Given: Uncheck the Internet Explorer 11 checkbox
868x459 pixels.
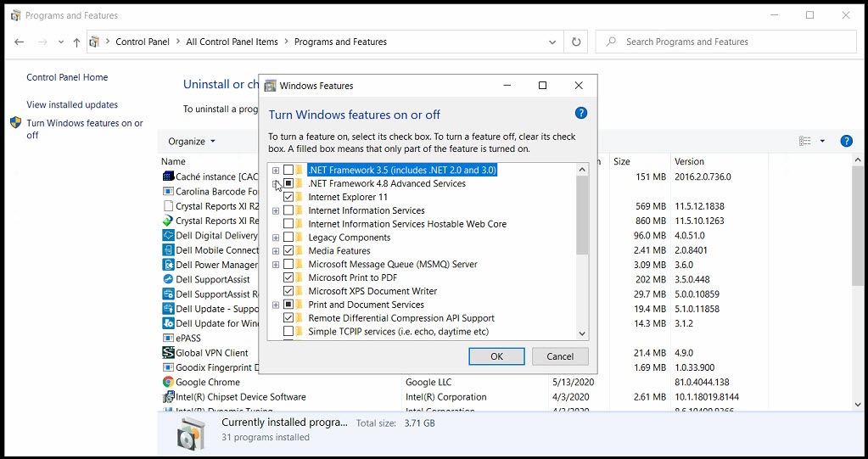Looking at the screenshot, I should pos(288,197).
